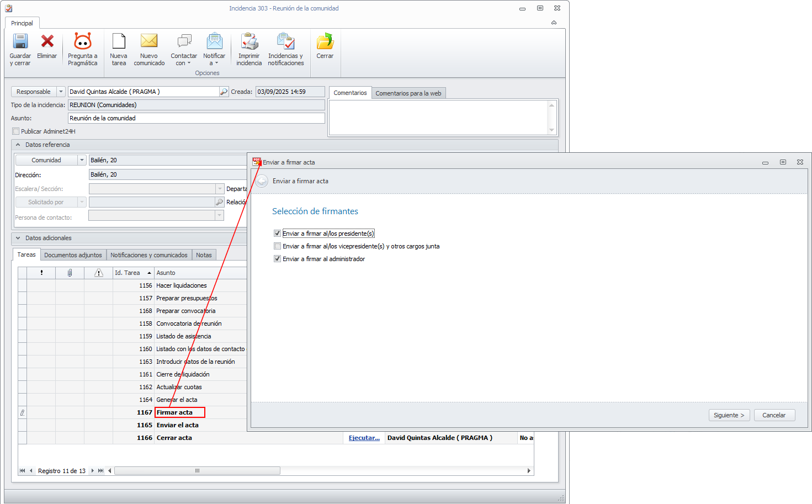Select the Generar el acta task row
Image resolution: width=812 pixels, height=504 pixels.
point(132,400)
